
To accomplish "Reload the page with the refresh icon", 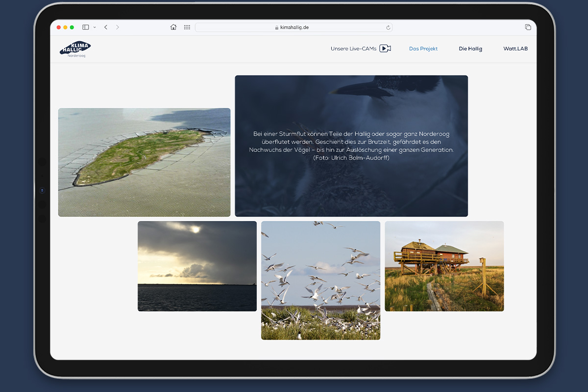I will point(388,28).
